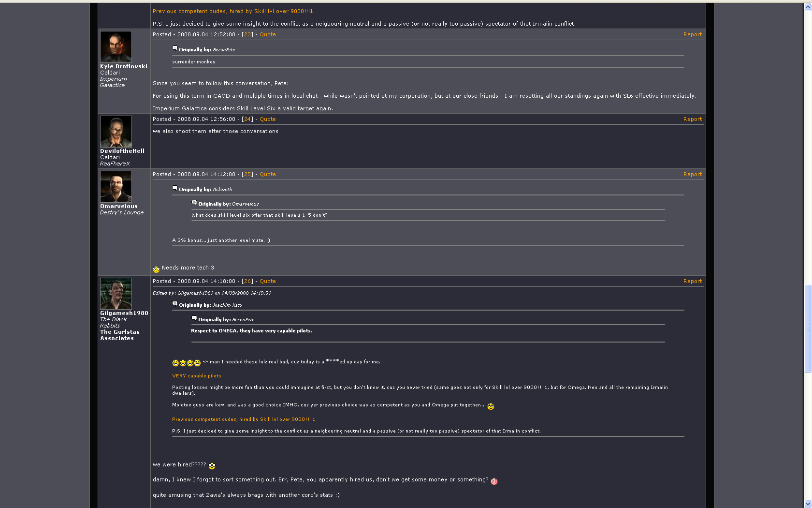This screenshot has width=812, height=508.
Task: Click emoticon after "we were hired?????"
Action: coord(212,466)
